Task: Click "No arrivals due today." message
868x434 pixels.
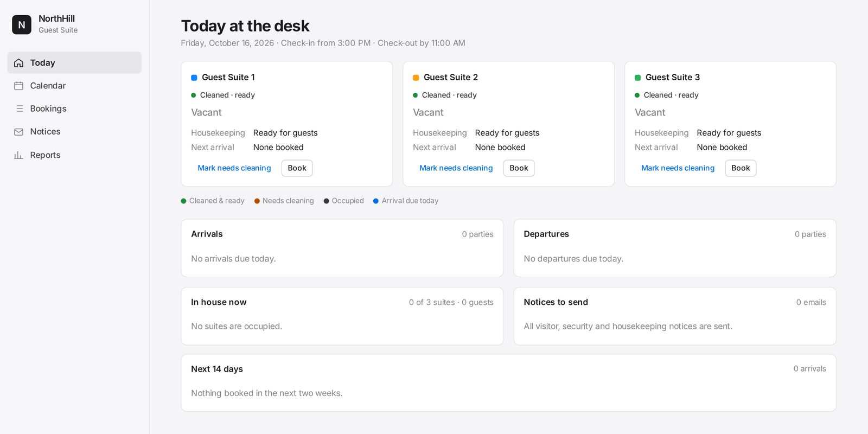Action: [233, 259]
